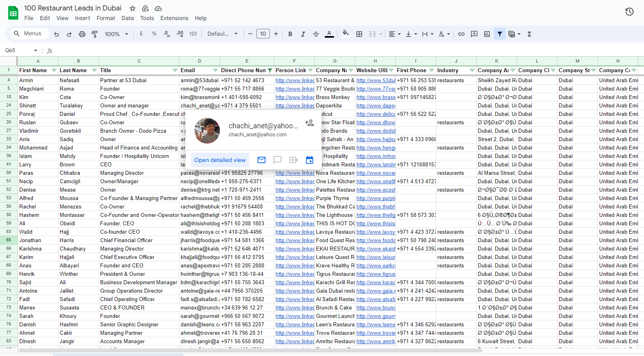
Task: Print the spreadsheet
Action: [82, 34]
